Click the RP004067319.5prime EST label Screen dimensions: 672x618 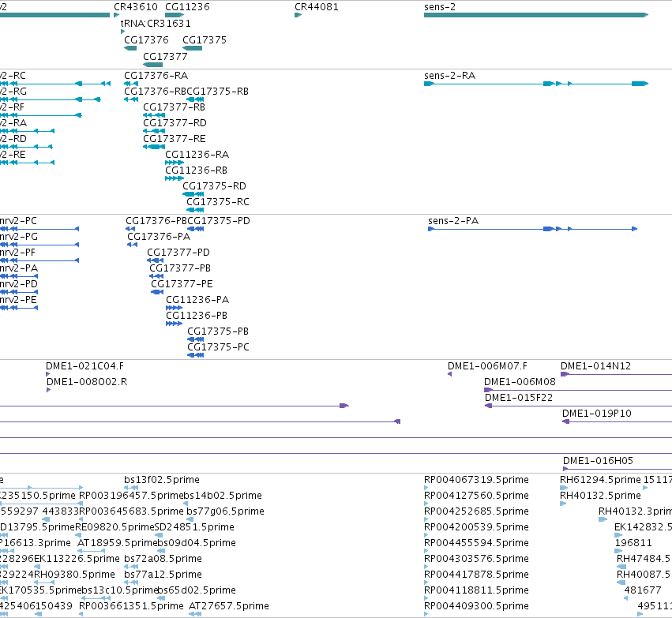coord(476,479)
